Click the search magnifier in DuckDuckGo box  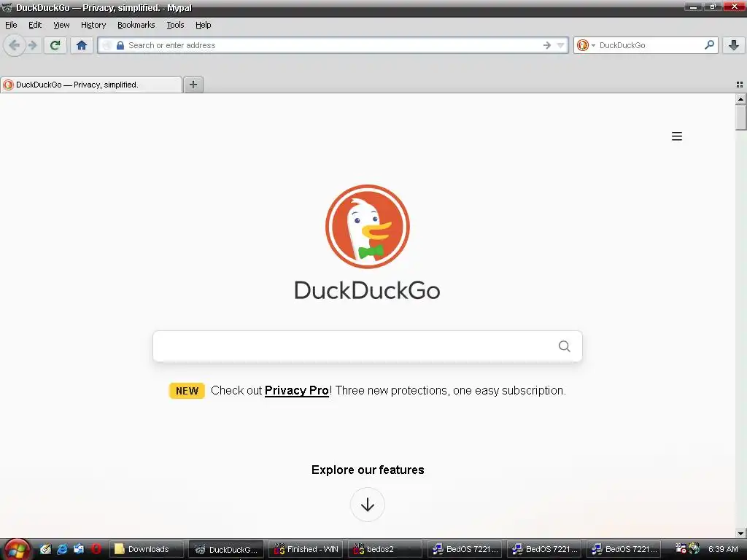(564, 346)
